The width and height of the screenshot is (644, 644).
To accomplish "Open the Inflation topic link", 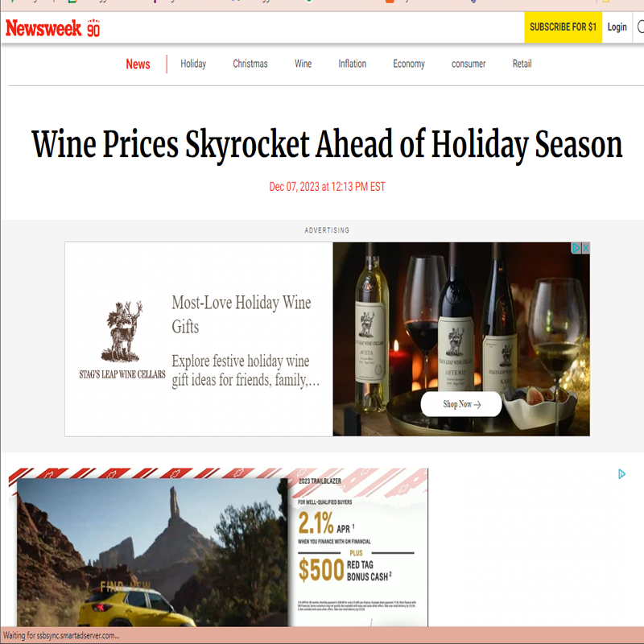I will point(352,64).
